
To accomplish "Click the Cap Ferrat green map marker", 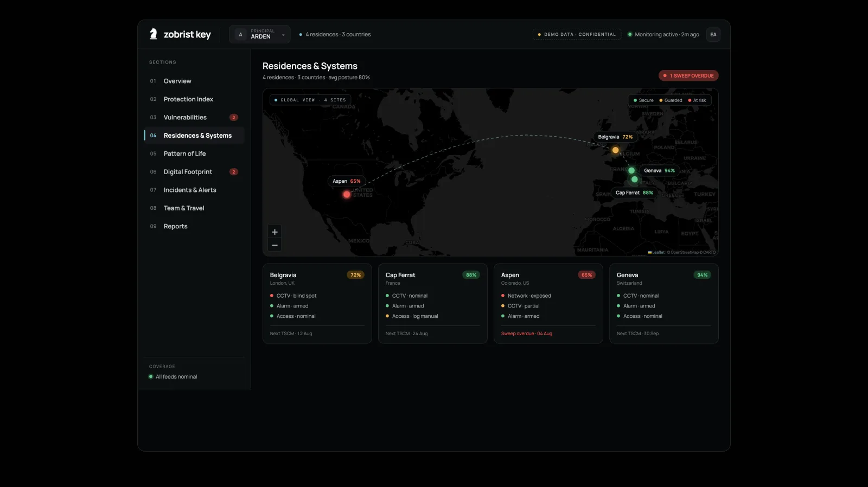I will coord(634,180).
